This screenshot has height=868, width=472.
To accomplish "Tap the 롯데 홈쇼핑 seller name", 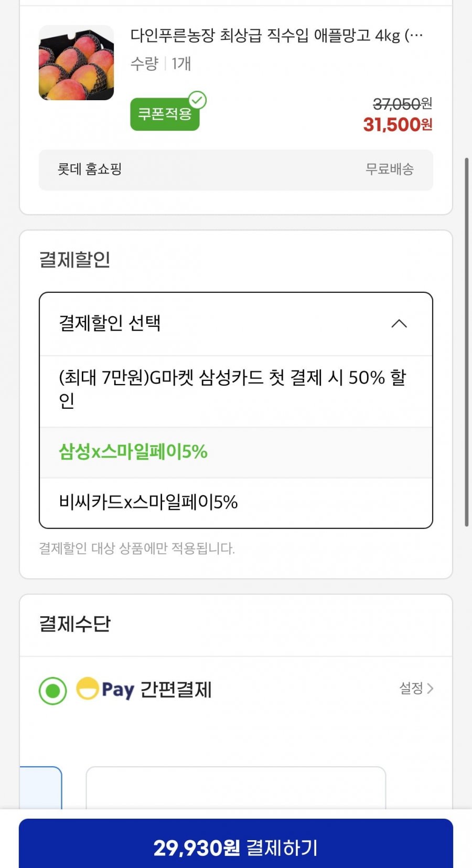I will [x=90, y=169].
